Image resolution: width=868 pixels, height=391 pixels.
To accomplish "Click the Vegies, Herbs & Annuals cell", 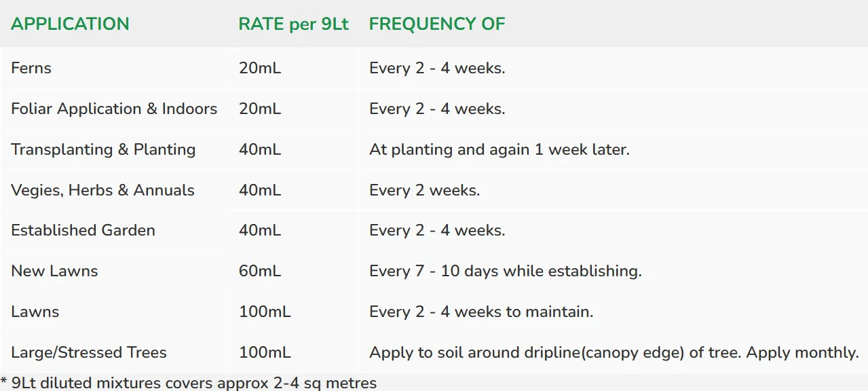I will tap(102, 190).
